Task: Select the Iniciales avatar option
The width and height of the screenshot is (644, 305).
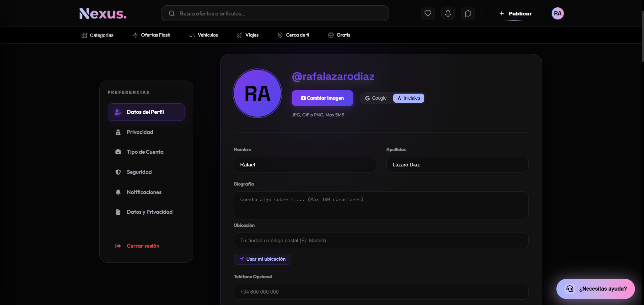Action: [409, 98]
